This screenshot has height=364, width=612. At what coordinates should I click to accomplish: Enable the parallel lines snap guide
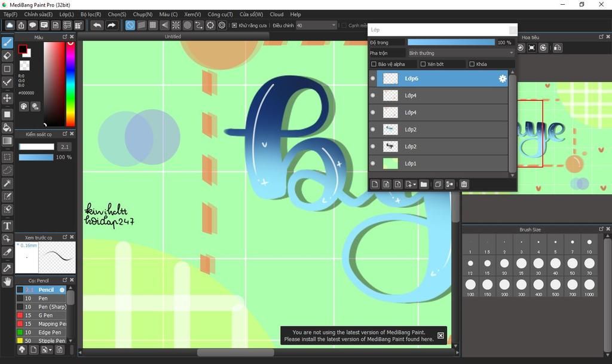141,25
